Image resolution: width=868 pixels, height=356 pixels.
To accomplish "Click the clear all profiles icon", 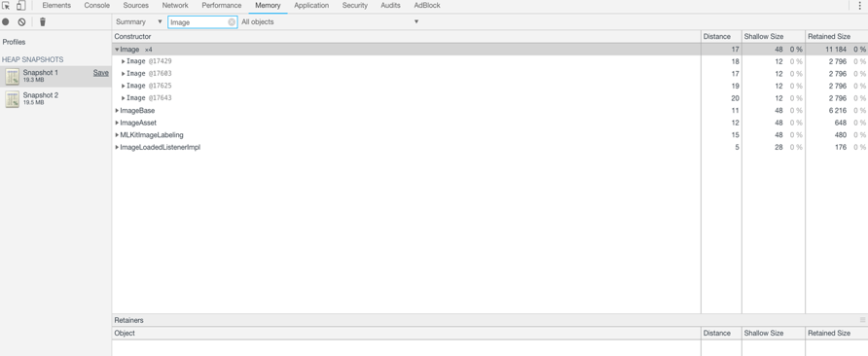I will 21,22.
